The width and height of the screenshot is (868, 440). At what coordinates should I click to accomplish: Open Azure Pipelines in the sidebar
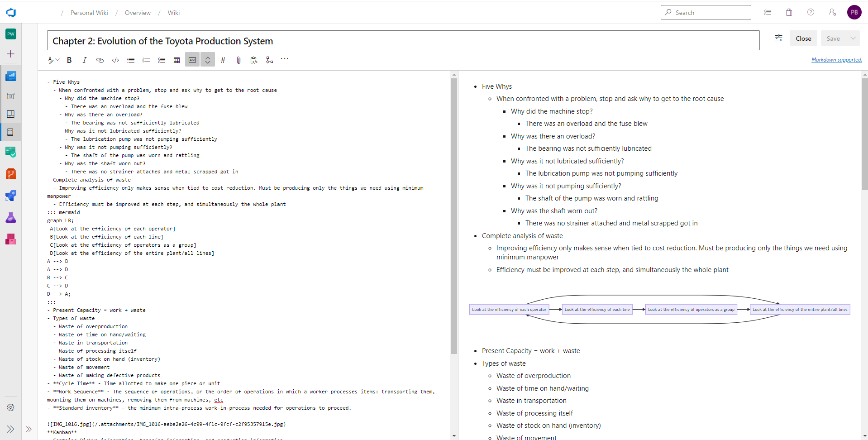(11, 196)
